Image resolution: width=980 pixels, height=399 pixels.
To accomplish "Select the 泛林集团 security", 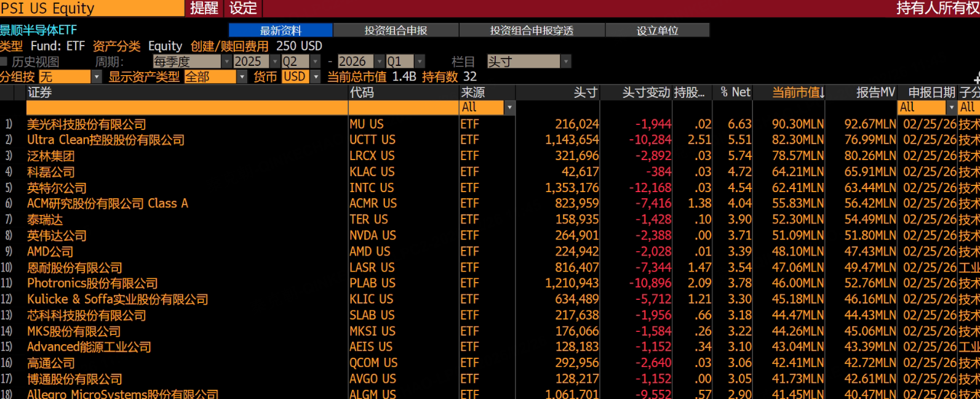I will 50,156.
